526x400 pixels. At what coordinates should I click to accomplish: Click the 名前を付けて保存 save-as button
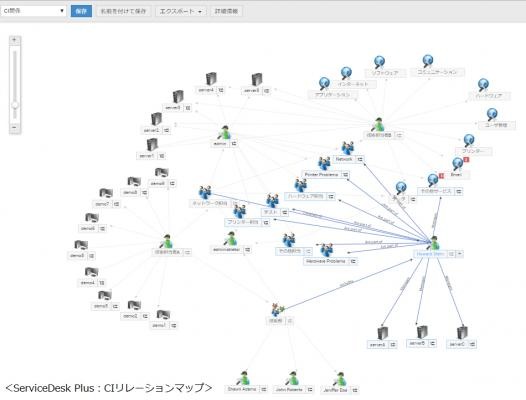point(123,11)
